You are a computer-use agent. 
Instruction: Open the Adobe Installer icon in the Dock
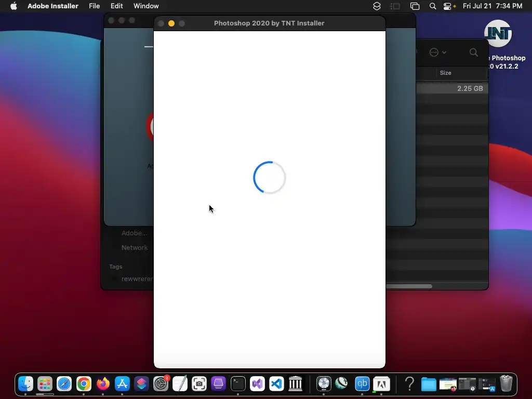click(x=381, y=384)
